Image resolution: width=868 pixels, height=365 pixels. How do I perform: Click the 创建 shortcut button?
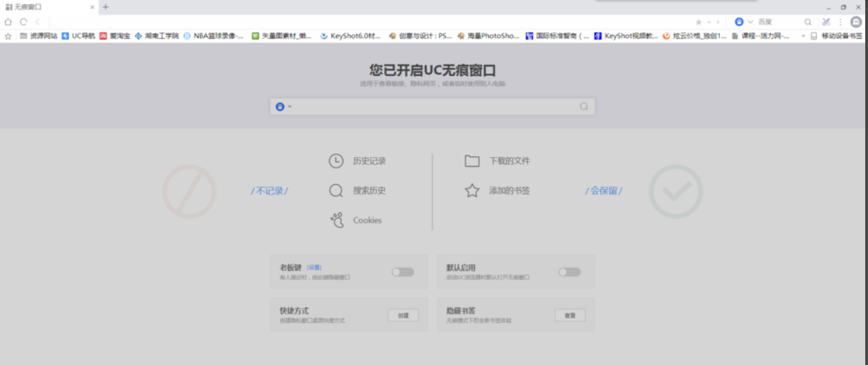click(403, 315)
